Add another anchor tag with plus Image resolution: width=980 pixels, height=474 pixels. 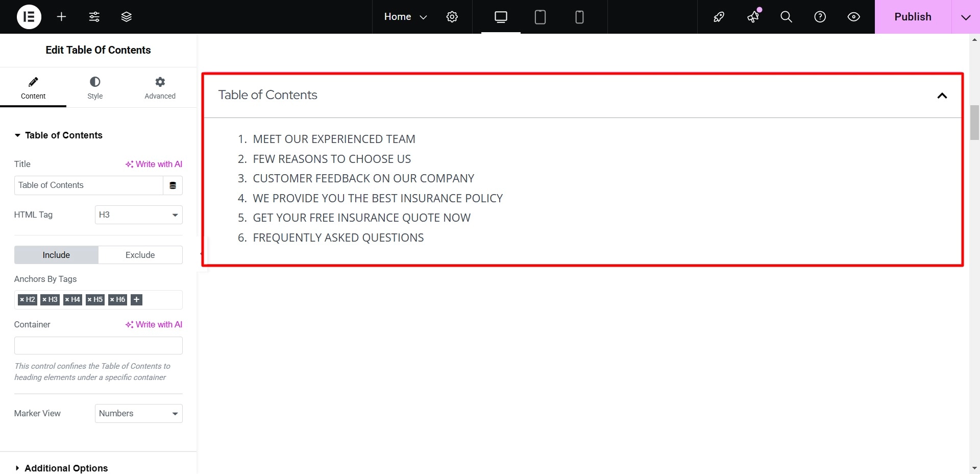click(136, 300)
